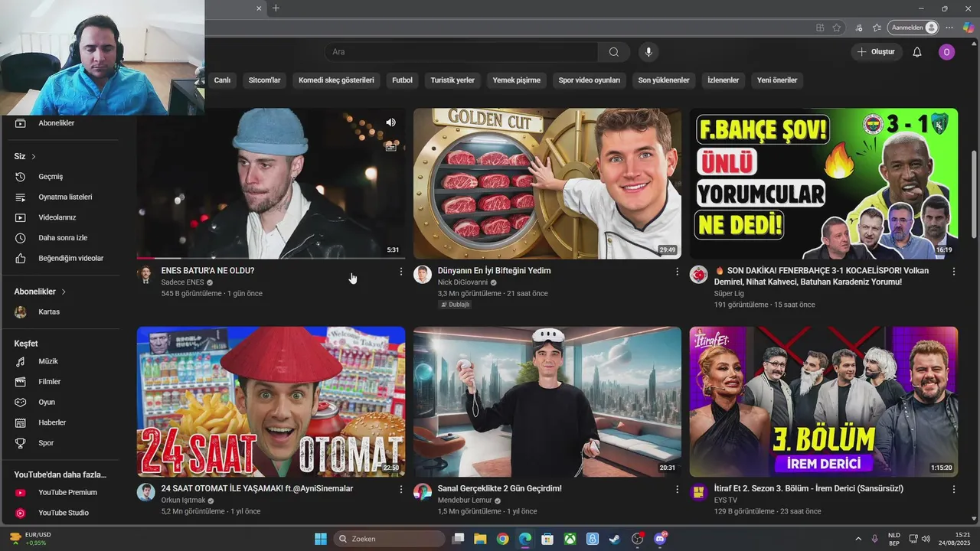Toggle subtitles on the ENES BATUR preview
This screenshot has width=980, height=551.
[x=391, y=147]
